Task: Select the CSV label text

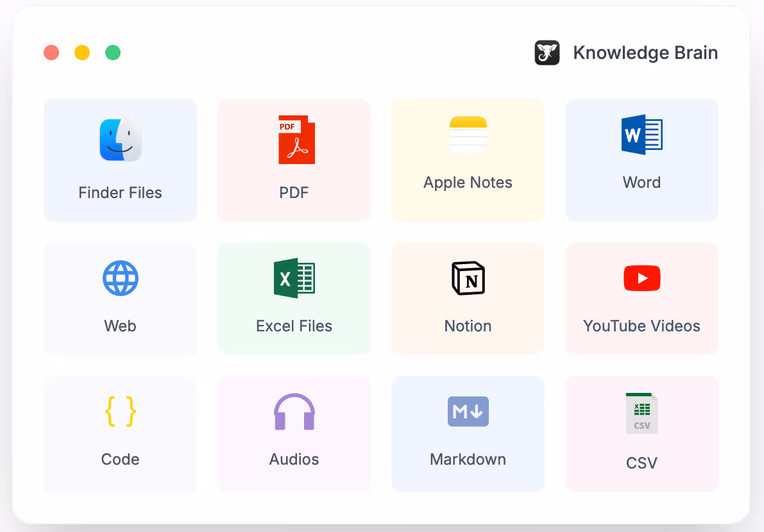Action: click(x=641, y=463)
